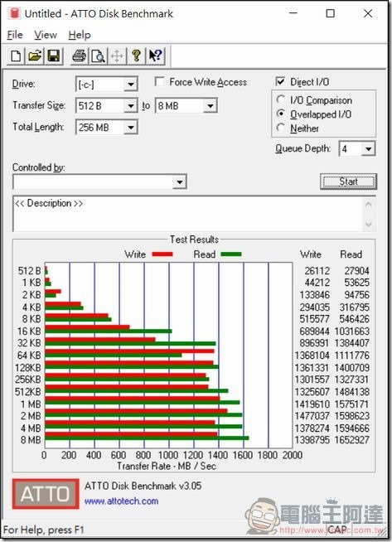392x542 pixels.
Task: Print results using the printer icon
Action: [x=80, y=56]
